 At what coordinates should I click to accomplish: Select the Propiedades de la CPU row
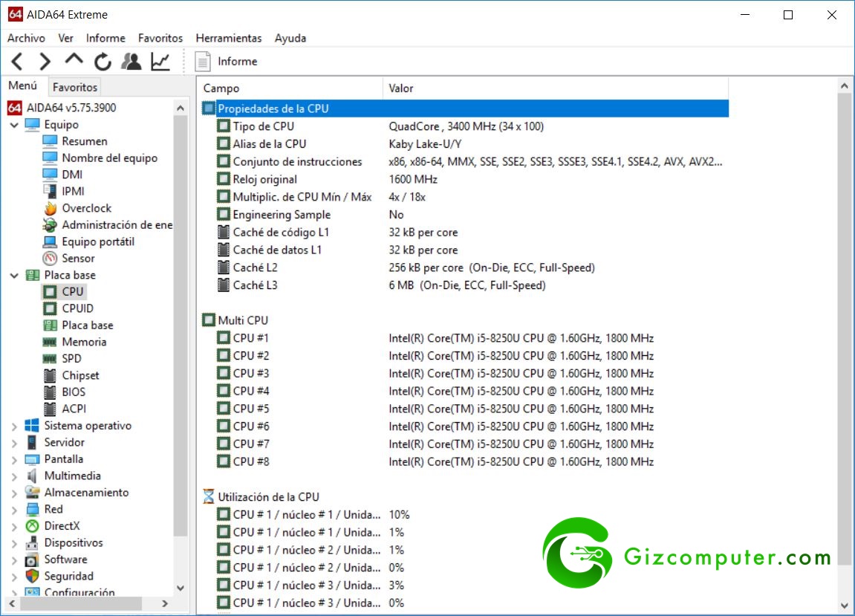(x=464, y=108)
